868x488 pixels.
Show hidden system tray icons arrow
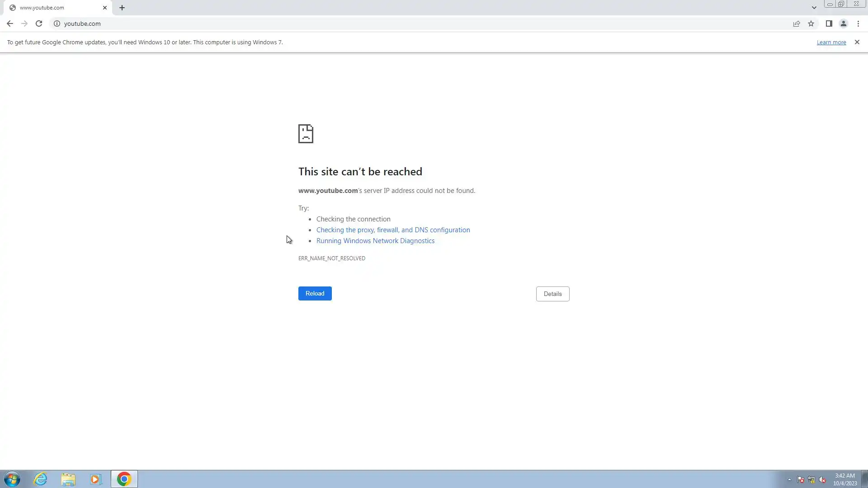(x=789, y=479)
